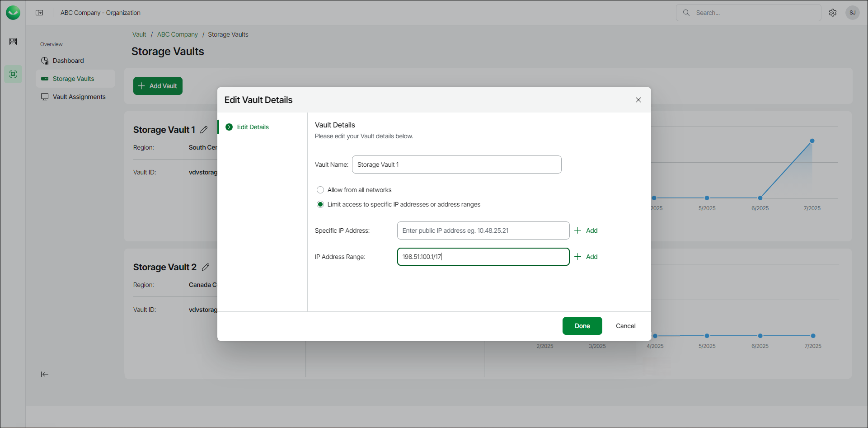
Task: Open the settings gear icon
Action: 833,13
